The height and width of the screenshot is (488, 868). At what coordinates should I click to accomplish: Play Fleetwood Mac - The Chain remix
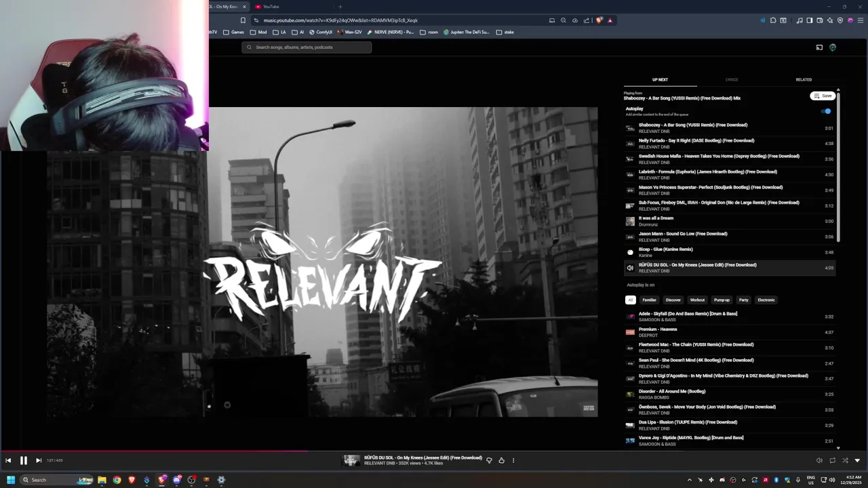pos(730,348)
